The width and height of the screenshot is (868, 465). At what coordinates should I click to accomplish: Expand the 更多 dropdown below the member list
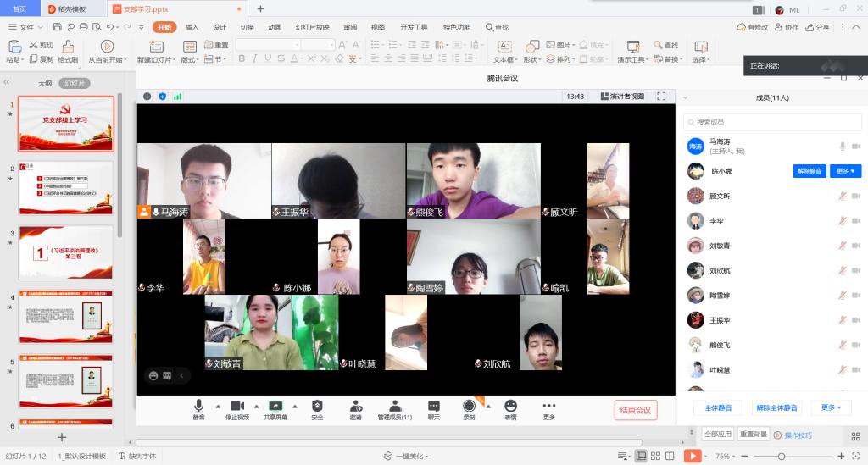831,407
